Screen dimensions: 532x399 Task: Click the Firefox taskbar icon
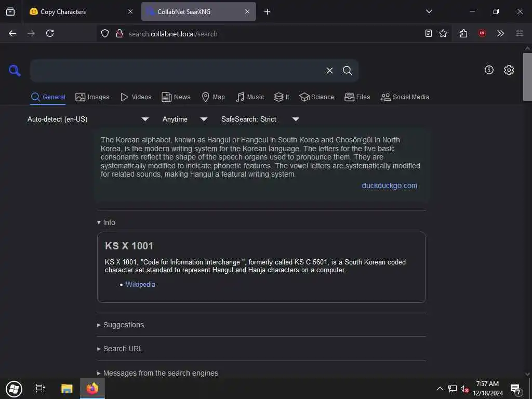[x=92, y=389]
